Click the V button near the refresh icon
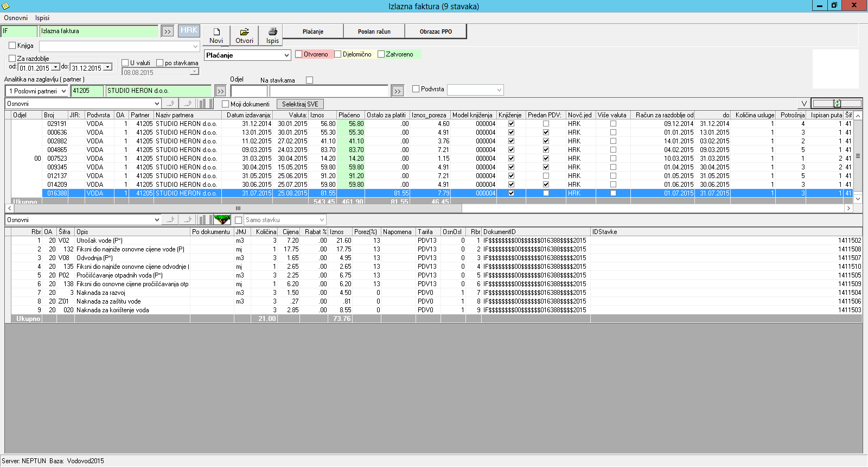Viewport: 868px width, 467px height. click(x=804, y=104)
